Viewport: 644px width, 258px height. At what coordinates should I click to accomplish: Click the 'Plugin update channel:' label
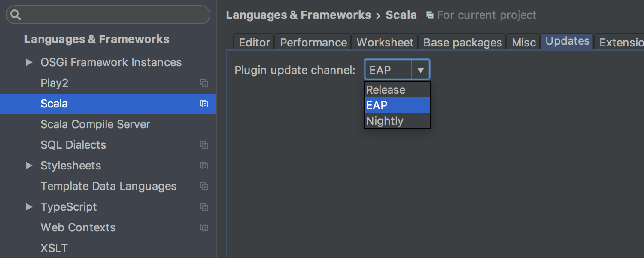click(295, 70)
